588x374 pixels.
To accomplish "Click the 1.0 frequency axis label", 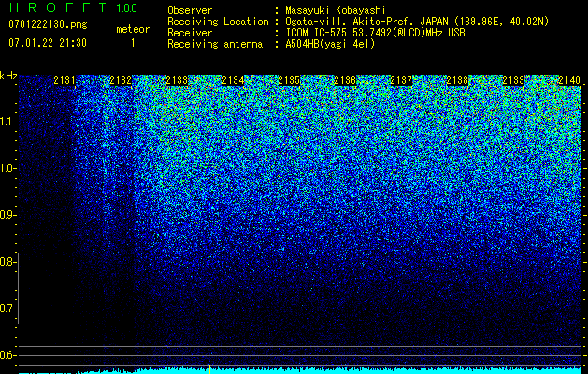I will 7,168.
